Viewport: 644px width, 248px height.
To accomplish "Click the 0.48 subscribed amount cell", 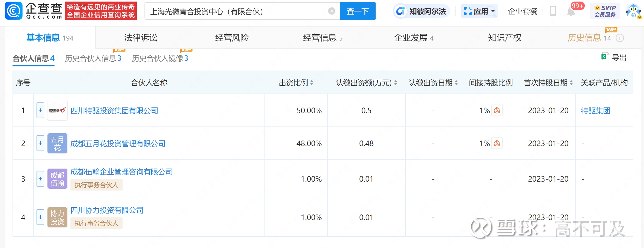I will (366, 143).
